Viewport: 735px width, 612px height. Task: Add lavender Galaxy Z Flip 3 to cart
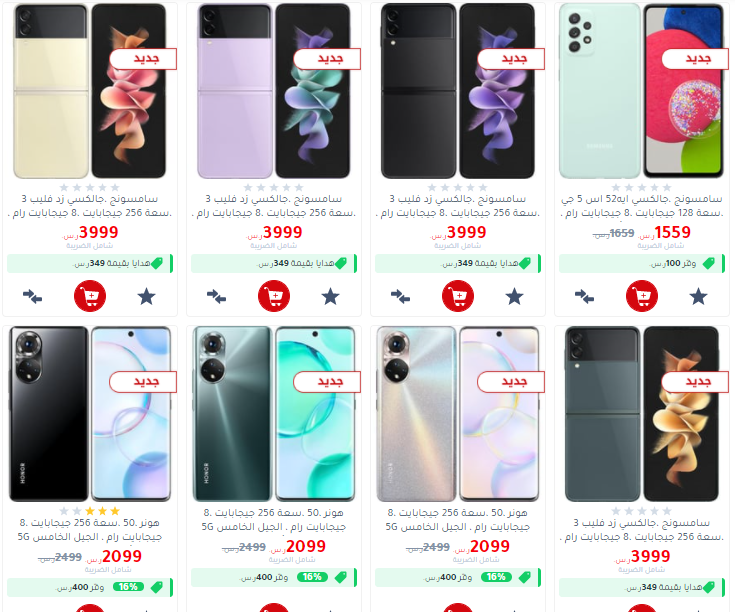(x=274, y=296)
